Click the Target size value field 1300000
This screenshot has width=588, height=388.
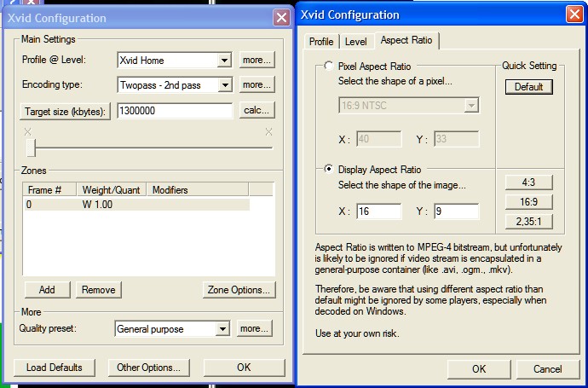point(175,111)
